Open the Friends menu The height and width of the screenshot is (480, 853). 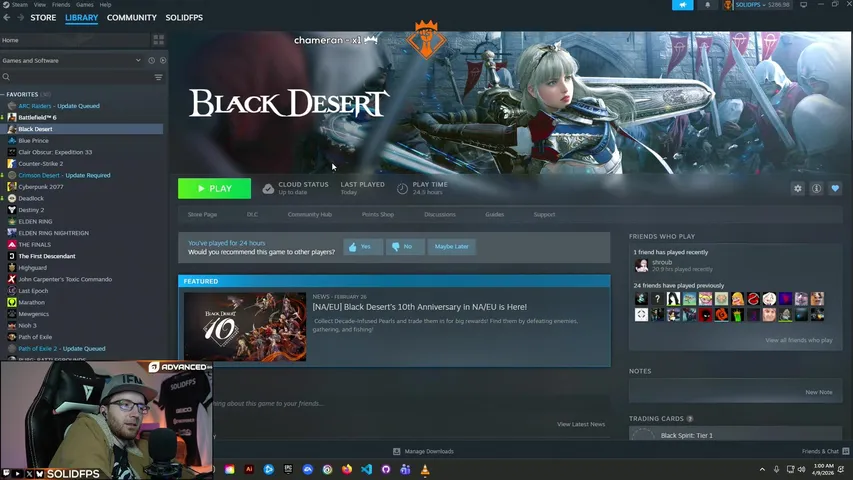[x=61, y=4]
